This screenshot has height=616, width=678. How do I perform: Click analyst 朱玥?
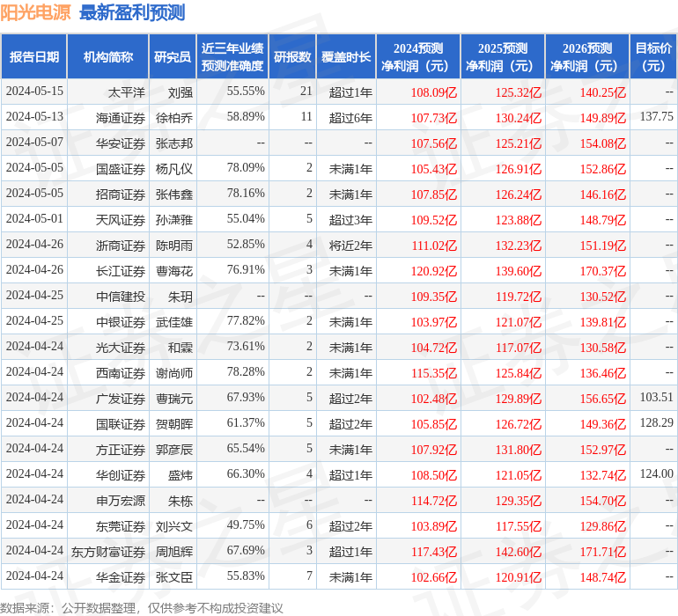coord(181,297)
